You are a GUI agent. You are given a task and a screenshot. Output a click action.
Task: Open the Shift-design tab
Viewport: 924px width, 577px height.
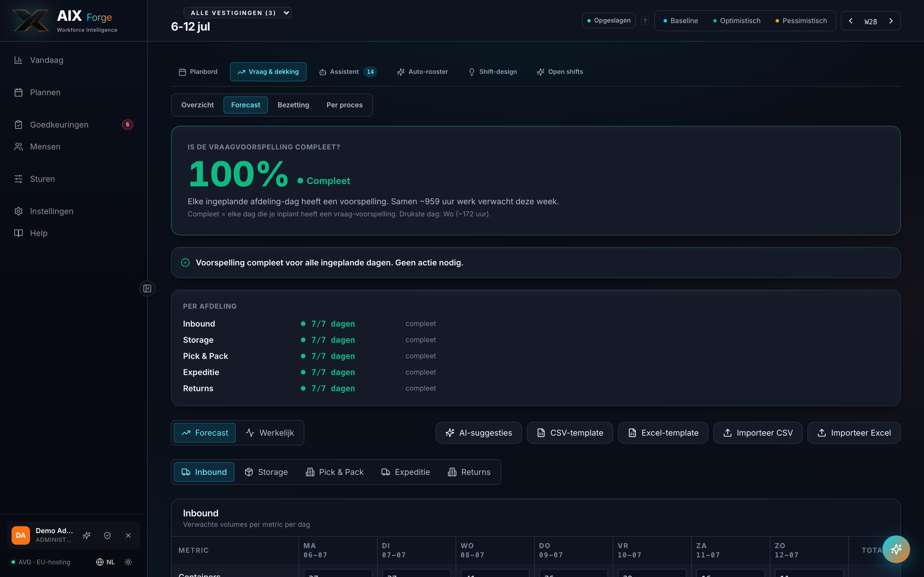tap(493, 72)
